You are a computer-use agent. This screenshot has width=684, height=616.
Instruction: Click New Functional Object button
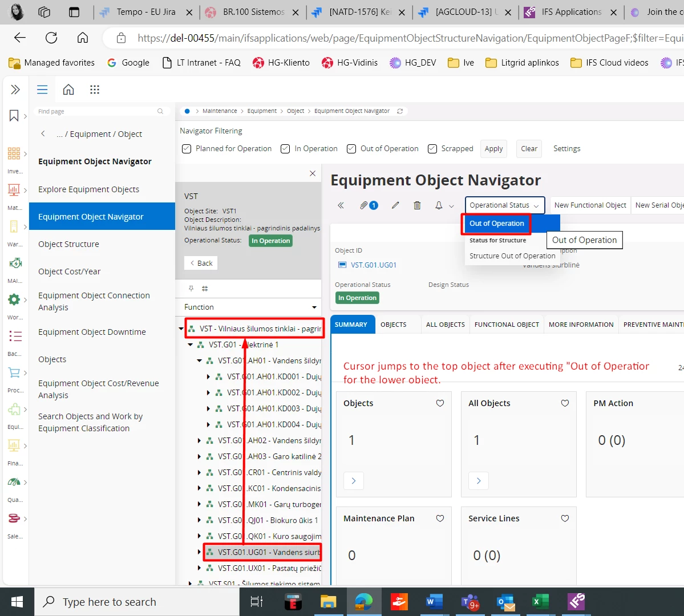590,205
